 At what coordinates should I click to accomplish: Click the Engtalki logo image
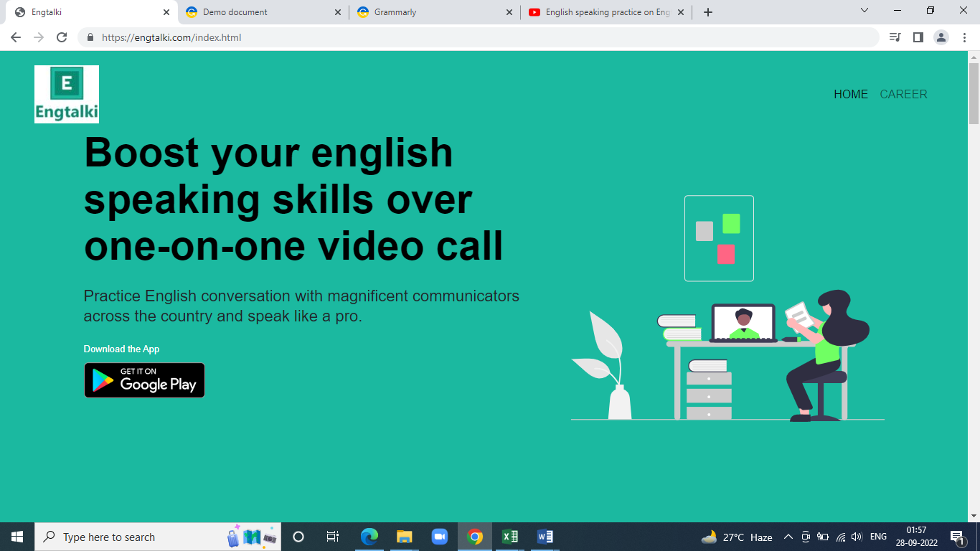click(67, 94)
